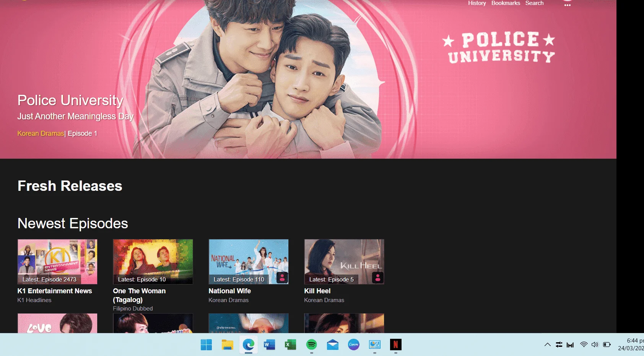
Task: Open the Mail app from the taskbar
Action: [x=333, y=345]
